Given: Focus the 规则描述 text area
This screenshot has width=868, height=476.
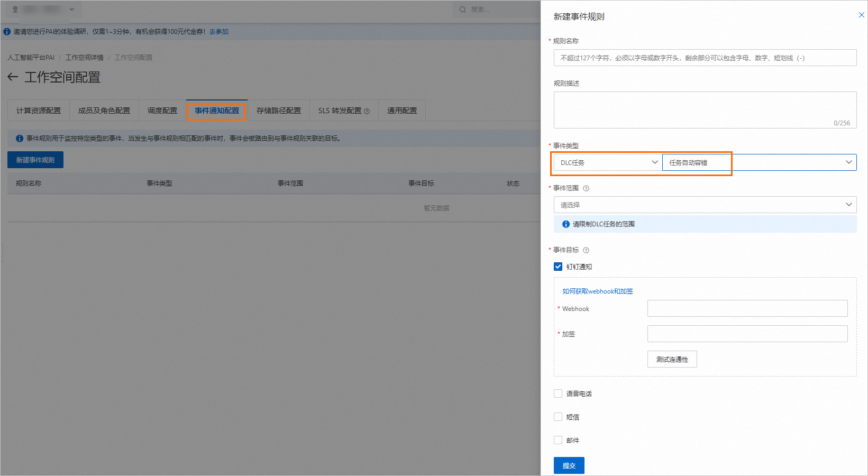Looking at the screenshot, I should click(x=705, y=110).
